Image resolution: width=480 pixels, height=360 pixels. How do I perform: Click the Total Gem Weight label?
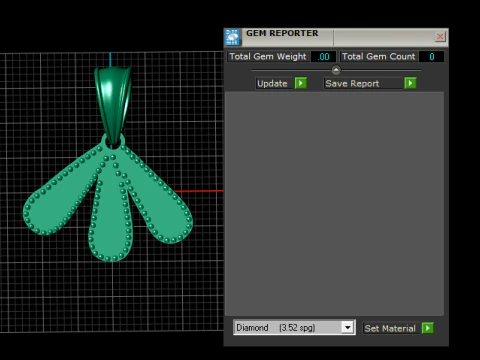tap(268, 56)
